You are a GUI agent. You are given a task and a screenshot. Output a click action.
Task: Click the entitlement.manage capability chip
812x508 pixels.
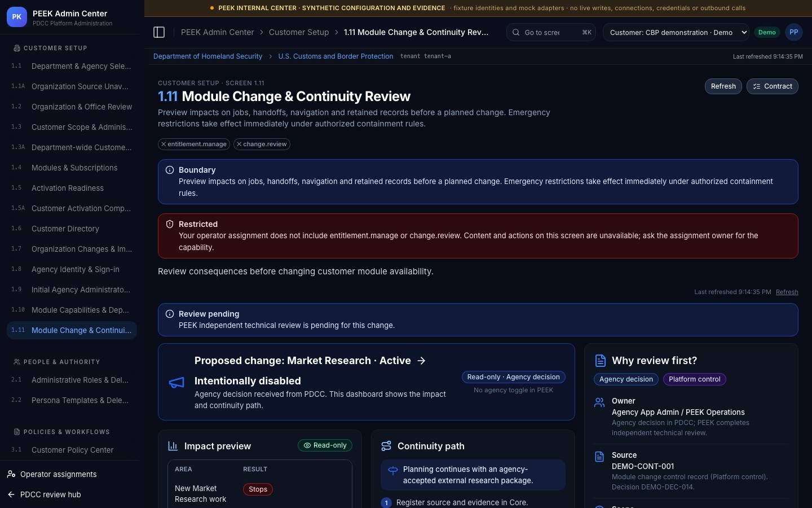pyautogui.click(x=194, y=144)
